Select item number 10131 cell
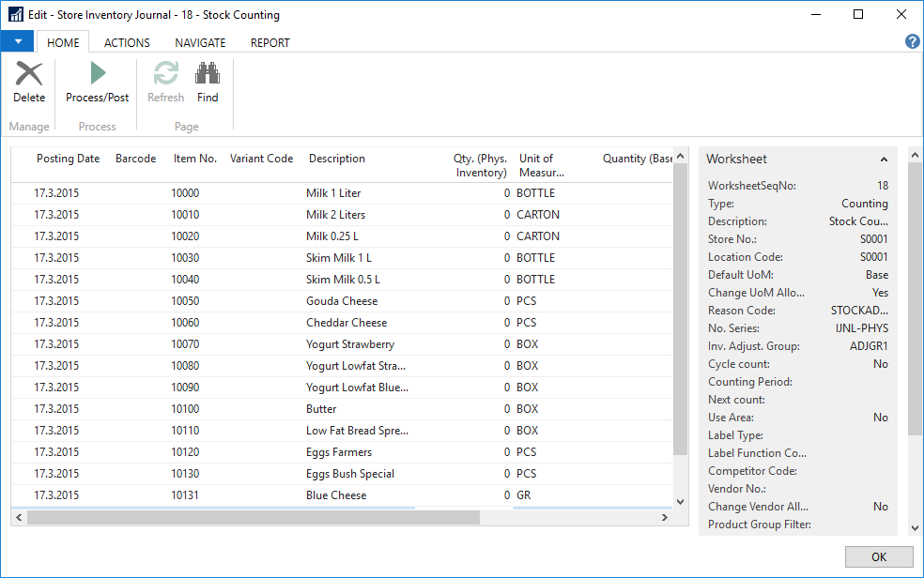Screen dimensions: 924x578 pos(186,495)
